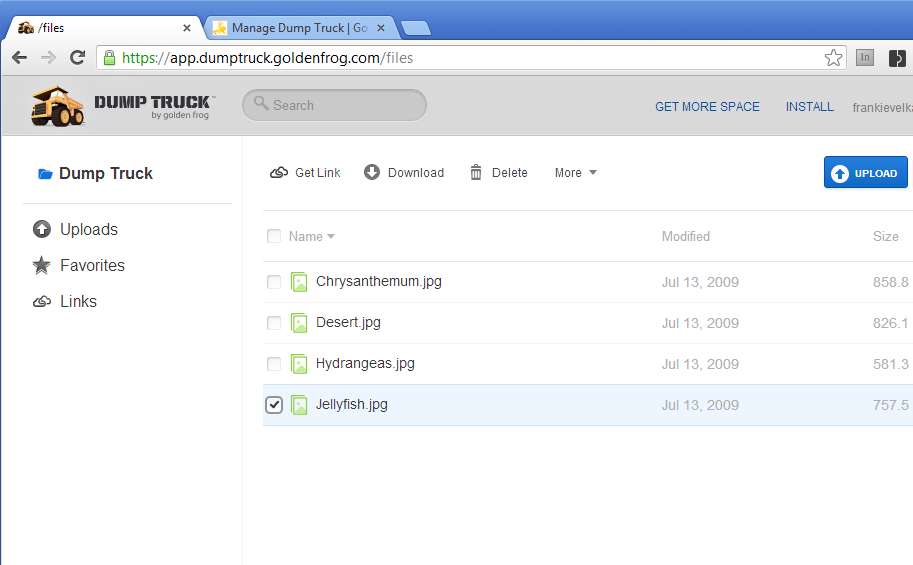The height and width of the screenshot is (565, 913).
Task: Click the Desert.jpg image file icon
Action: click(x=299, y=323)
